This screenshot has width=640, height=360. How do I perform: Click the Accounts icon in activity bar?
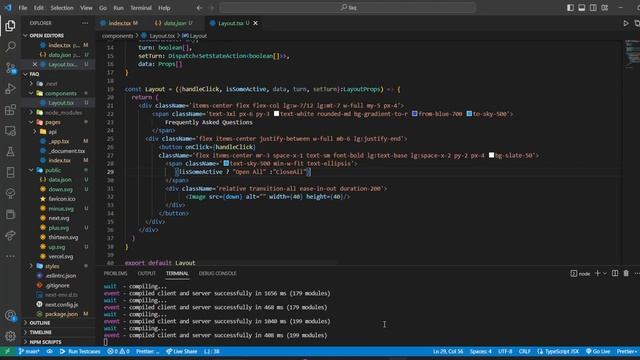[10, 315]
